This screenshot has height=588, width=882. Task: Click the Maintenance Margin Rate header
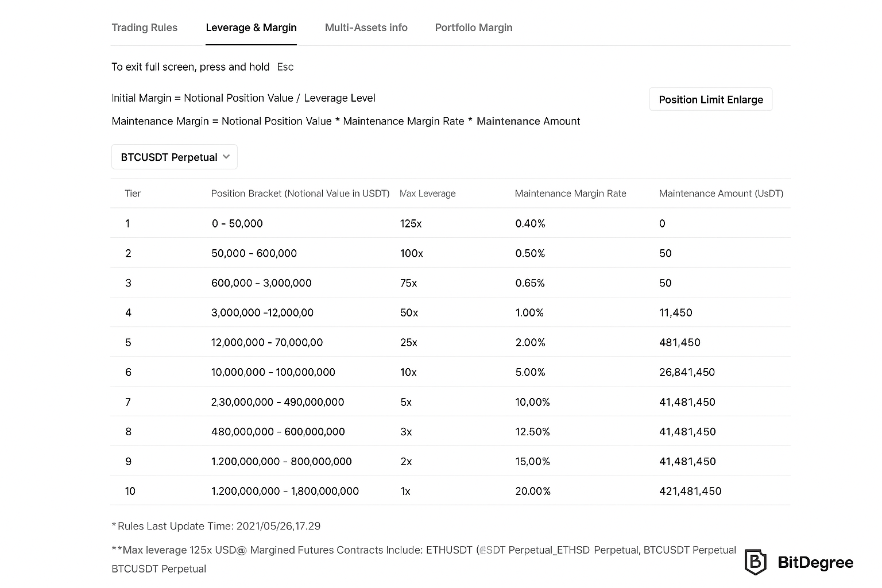click(x=570, y=194)
